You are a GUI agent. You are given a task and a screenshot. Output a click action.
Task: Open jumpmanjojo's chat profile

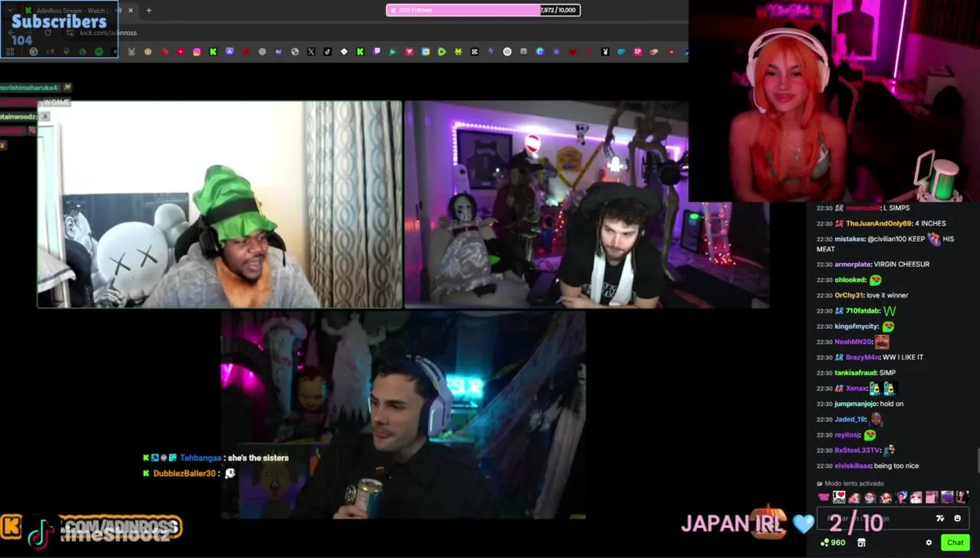tap(857, 404)
